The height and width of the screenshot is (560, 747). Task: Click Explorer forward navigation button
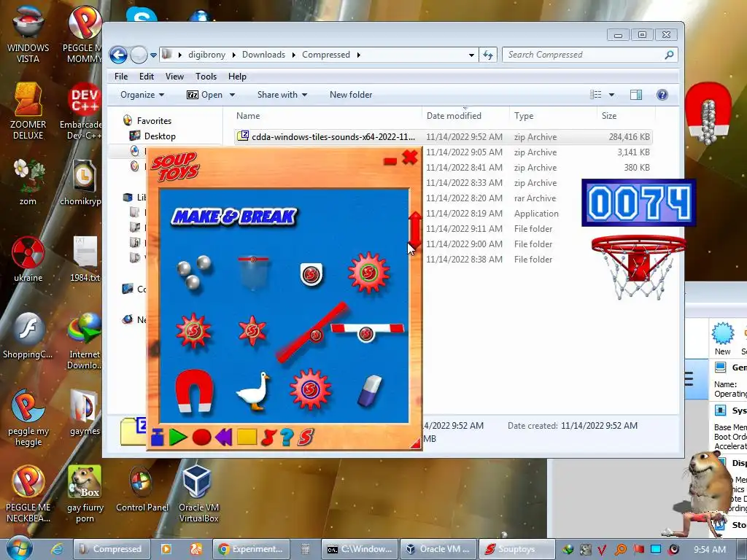(x=139, y=55)
